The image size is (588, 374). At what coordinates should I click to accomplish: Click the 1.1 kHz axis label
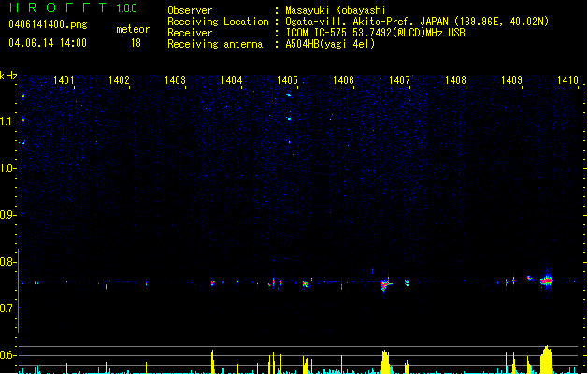pos(7,122)
